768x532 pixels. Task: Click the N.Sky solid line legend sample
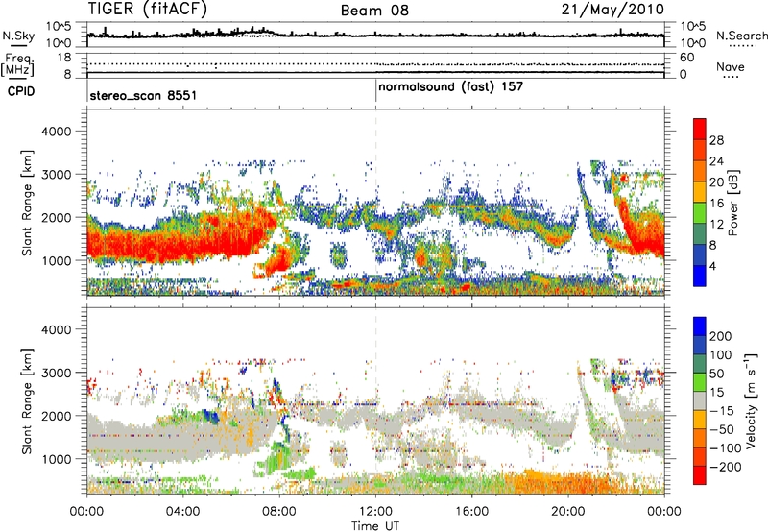point(18,46)
